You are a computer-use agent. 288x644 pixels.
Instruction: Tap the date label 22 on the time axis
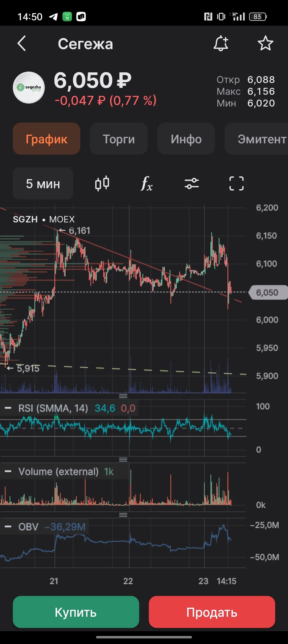[x=128, y=581]
